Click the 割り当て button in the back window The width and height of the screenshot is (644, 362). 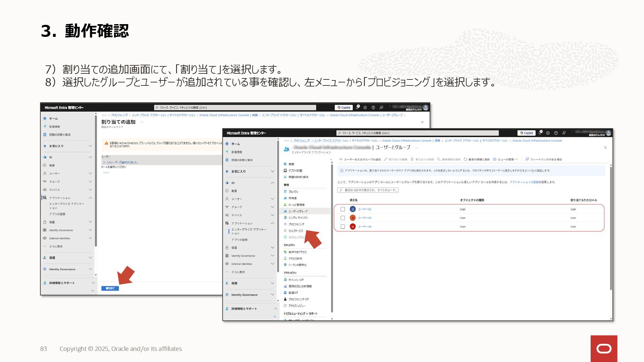110,288
